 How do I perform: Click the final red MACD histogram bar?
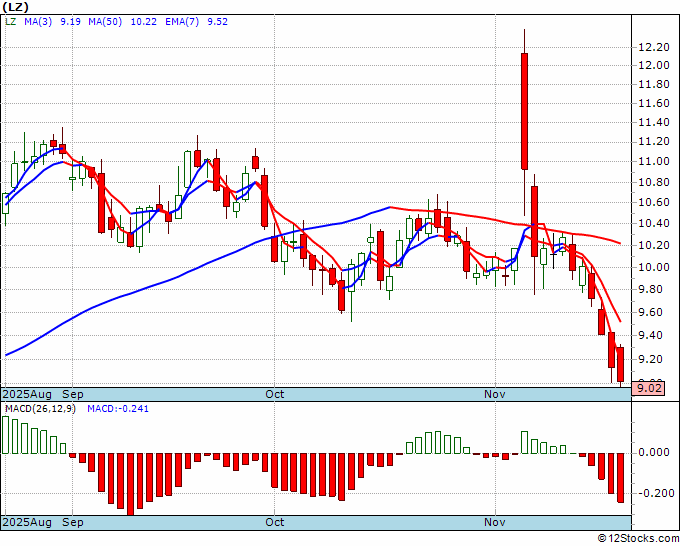pyautogui.click(x=621, y=478)
